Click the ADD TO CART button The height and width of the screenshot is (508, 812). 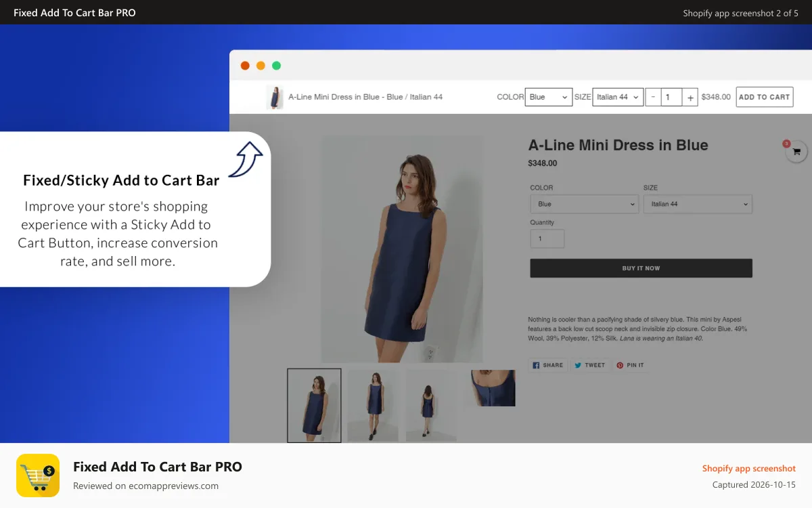(x=765, y=97)
